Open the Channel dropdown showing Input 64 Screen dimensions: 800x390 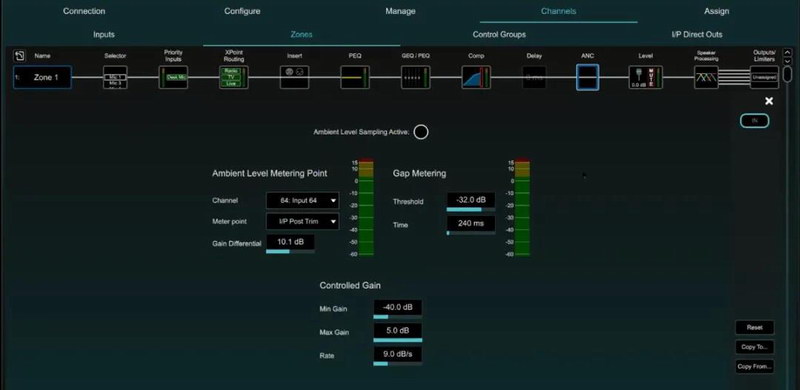click(x=303, y=201)
